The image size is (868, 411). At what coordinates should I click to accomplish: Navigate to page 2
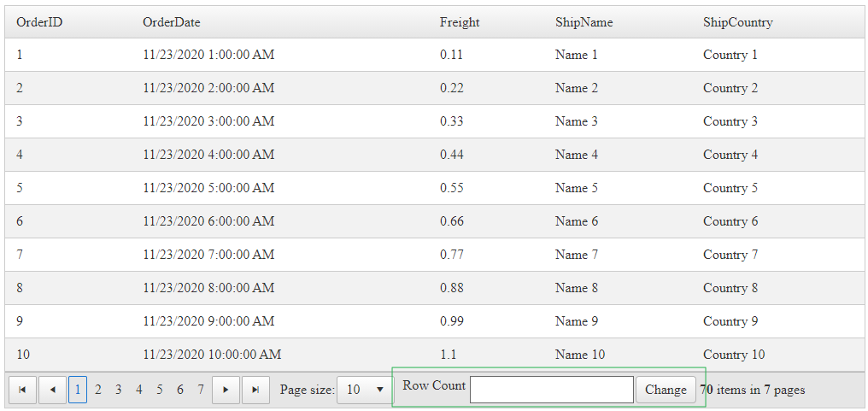(x=98, y=390)
